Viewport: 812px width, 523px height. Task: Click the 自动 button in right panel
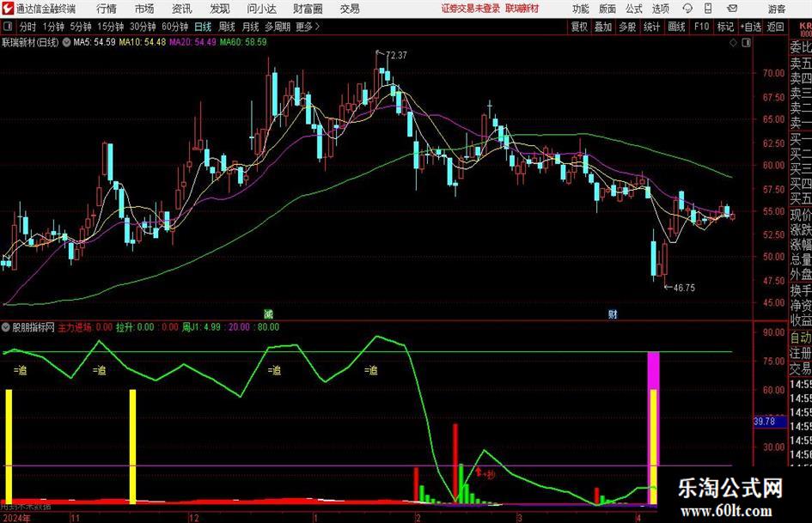801,338
